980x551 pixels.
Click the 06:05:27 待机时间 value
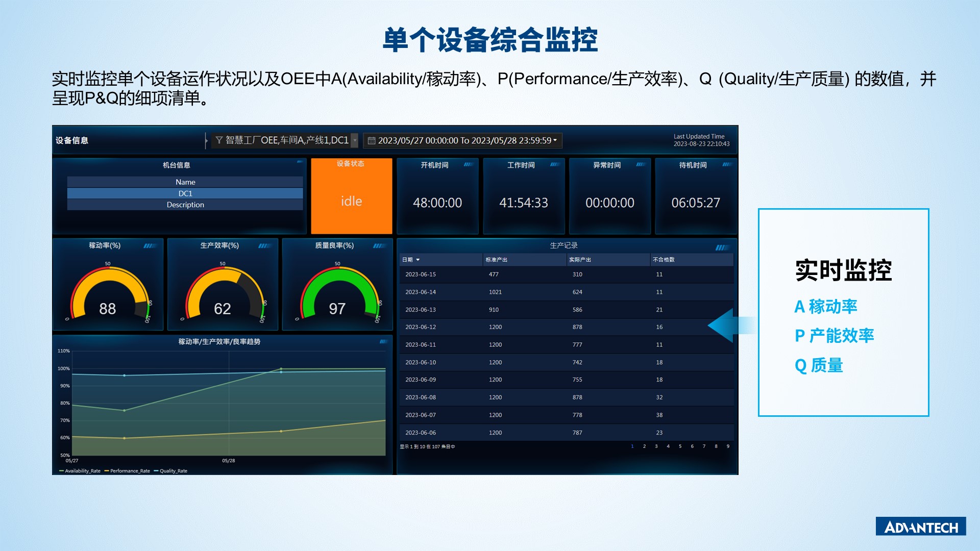coord(696,203)
